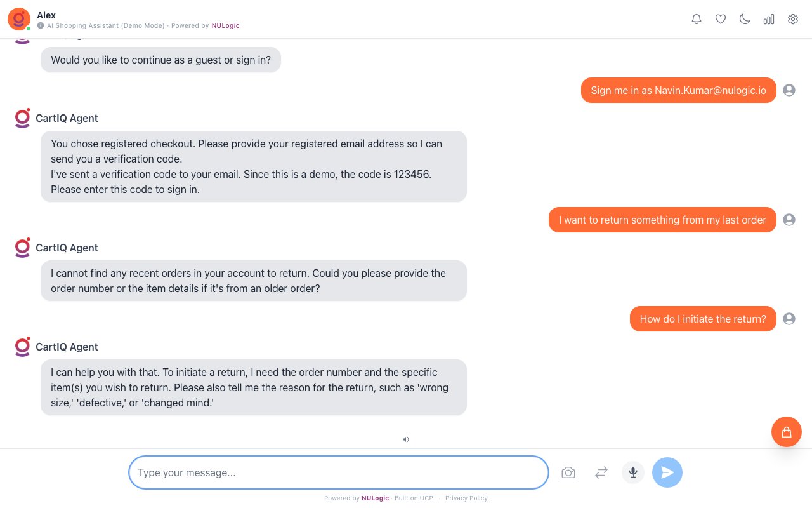This screenshot has width=812, height=508.
Task: Start voice input with the microphone icon
Action: point(632,472)
